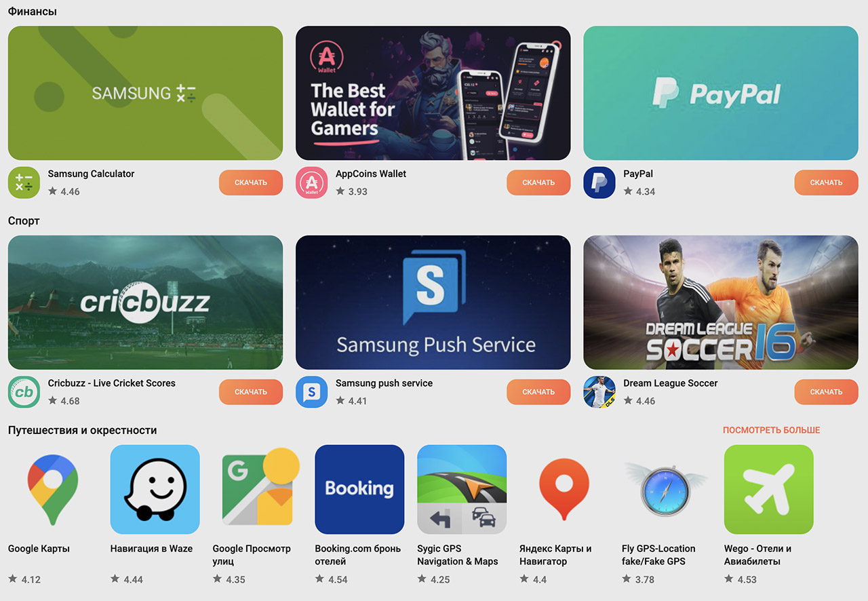868x601 pixels.
Task: Open the Google Просмотр улиц icon
Action: 257,490
